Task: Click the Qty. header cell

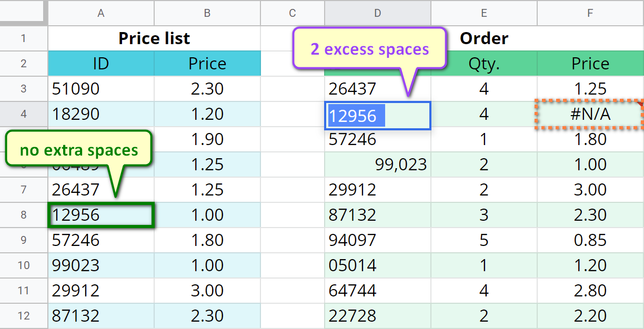Action: coord(484,64)
